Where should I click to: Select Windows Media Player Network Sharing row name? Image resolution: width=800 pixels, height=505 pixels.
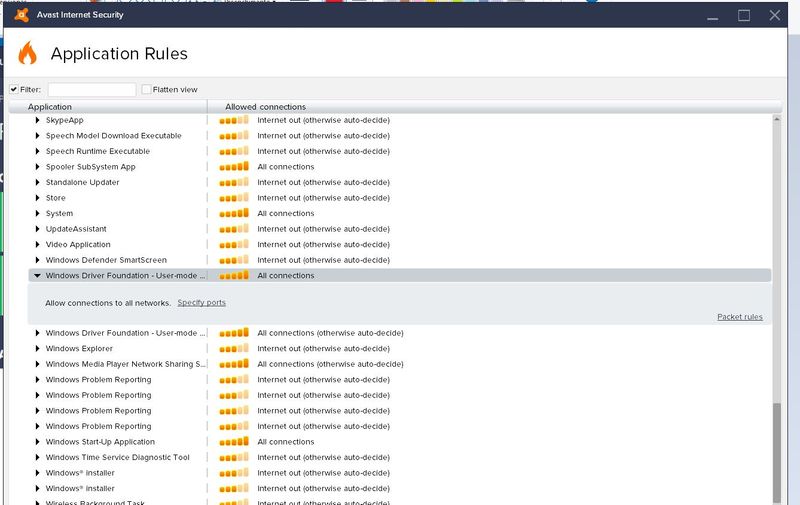point(126,364)
